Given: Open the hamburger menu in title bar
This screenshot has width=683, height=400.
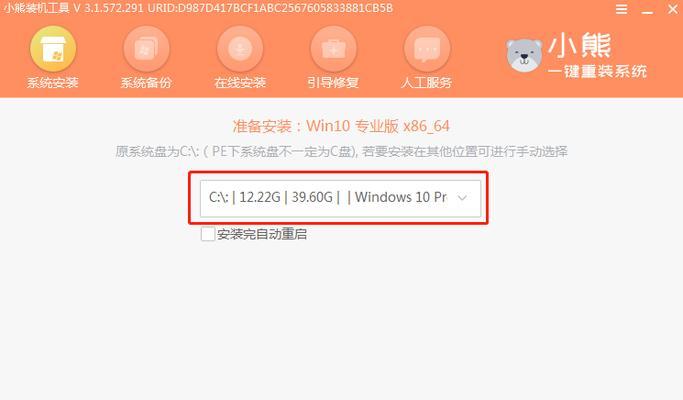Looking at the screenshot, I should (622, 9).
